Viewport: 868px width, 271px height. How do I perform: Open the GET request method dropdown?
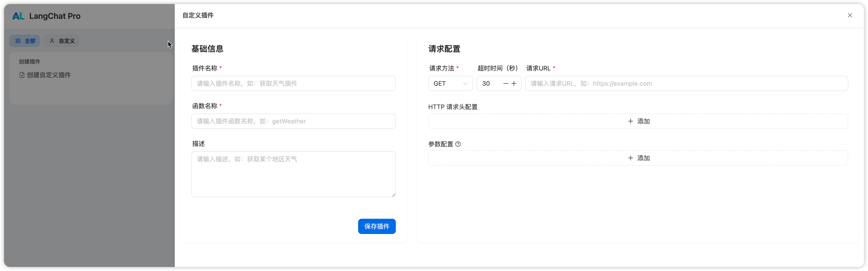(x=450, y=83)
